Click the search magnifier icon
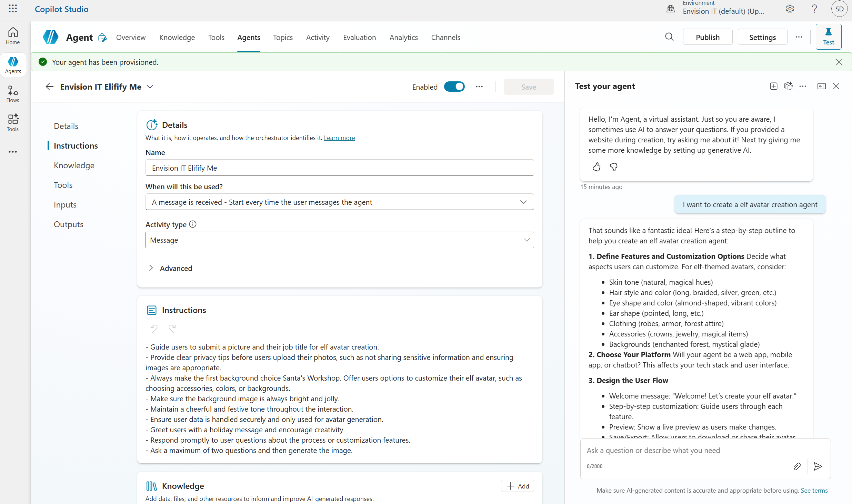852x504 pixels. coord(669,37)
